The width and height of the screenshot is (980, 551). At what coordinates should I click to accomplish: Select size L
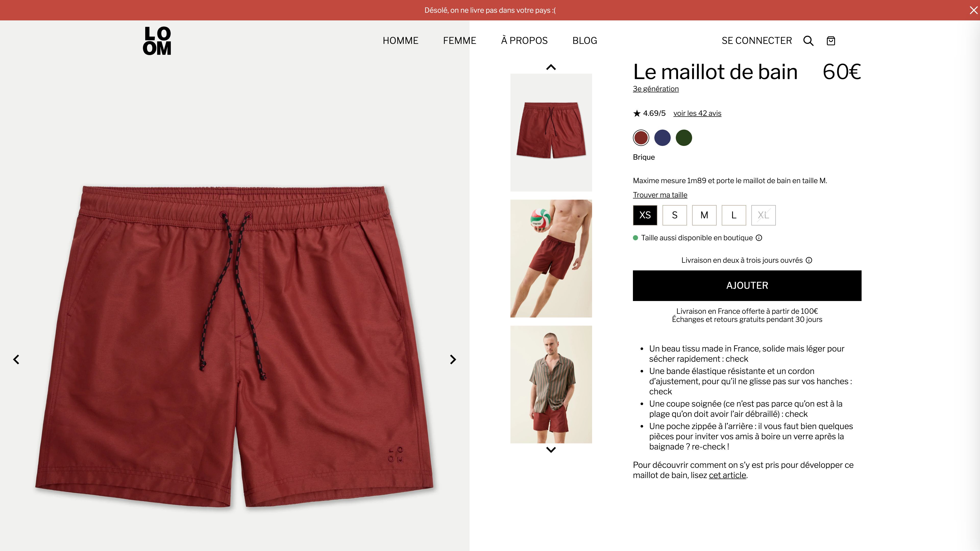[x=734, y=215]
